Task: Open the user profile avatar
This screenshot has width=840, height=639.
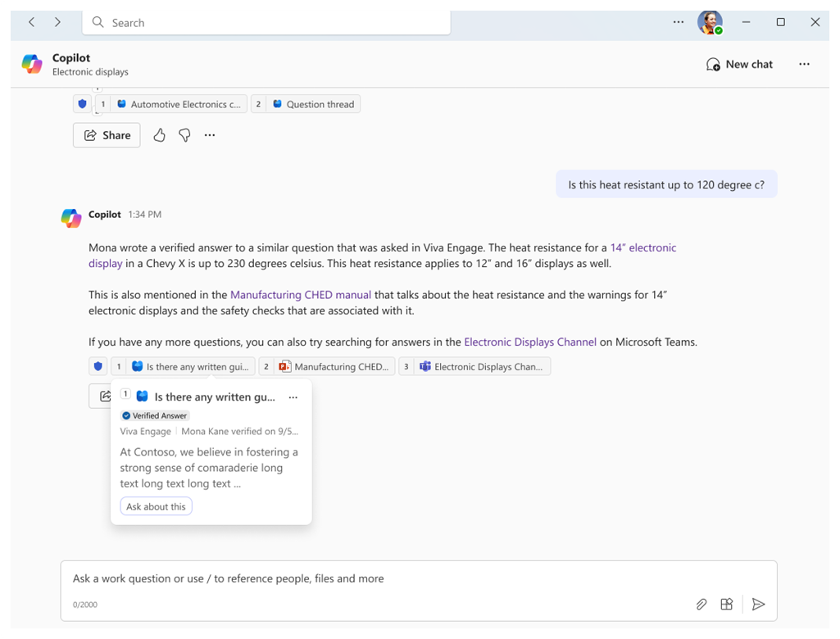Action: [x=709, y=22]
